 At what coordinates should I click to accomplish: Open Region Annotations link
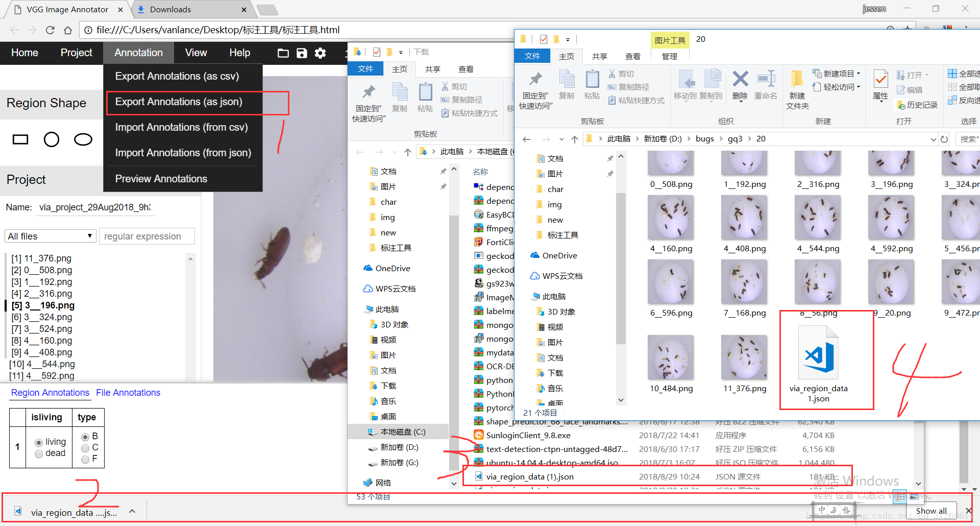(50, 392)
